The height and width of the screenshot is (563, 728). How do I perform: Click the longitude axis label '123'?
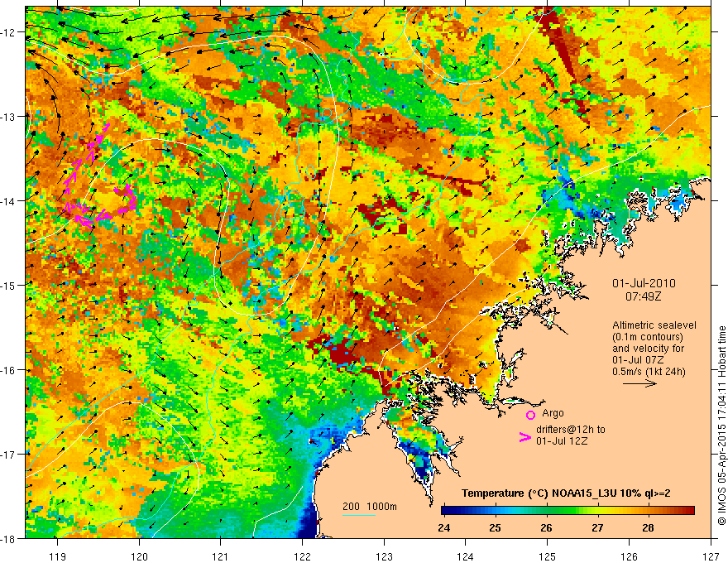(x=384, y=556)
